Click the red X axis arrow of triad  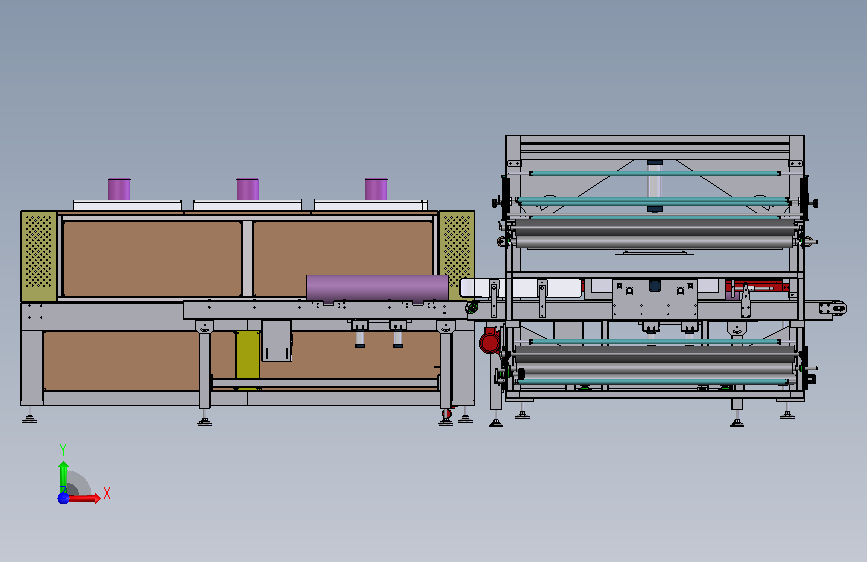[84, 498]
